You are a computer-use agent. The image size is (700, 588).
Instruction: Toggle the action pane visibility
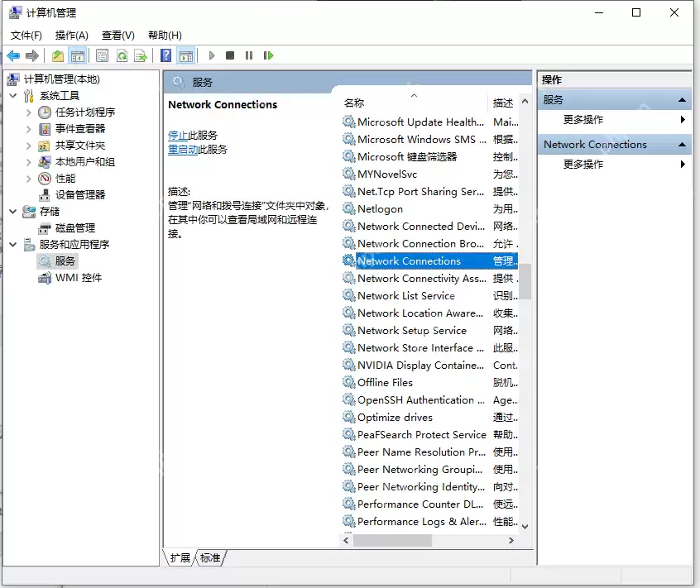click(185, 55)
